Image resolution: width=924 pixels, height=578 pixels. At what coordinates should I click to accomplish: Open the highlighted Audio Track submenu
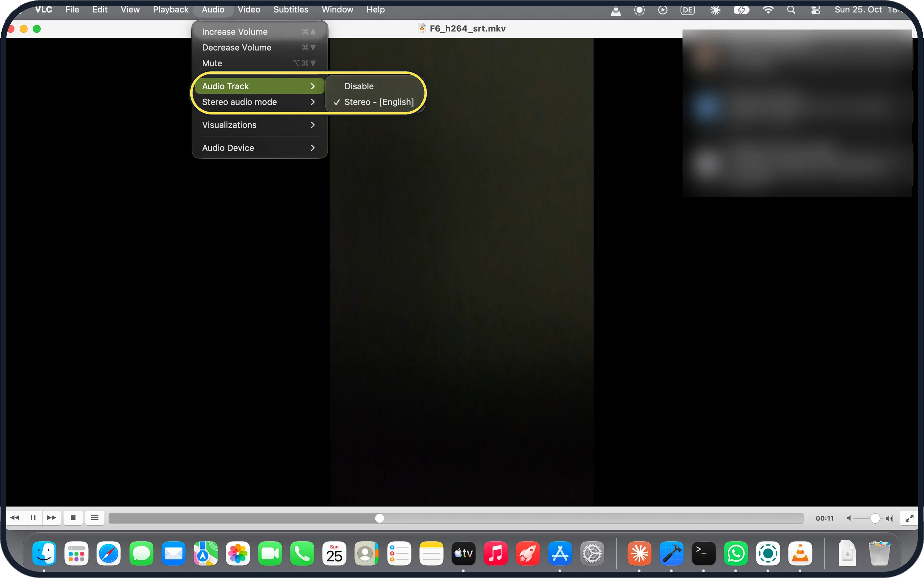coord(259,86)
